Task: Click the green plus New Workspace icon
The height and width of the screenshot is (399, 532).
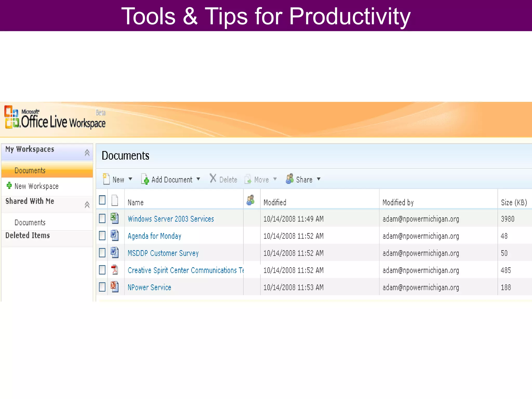Action: click(9, 185)
